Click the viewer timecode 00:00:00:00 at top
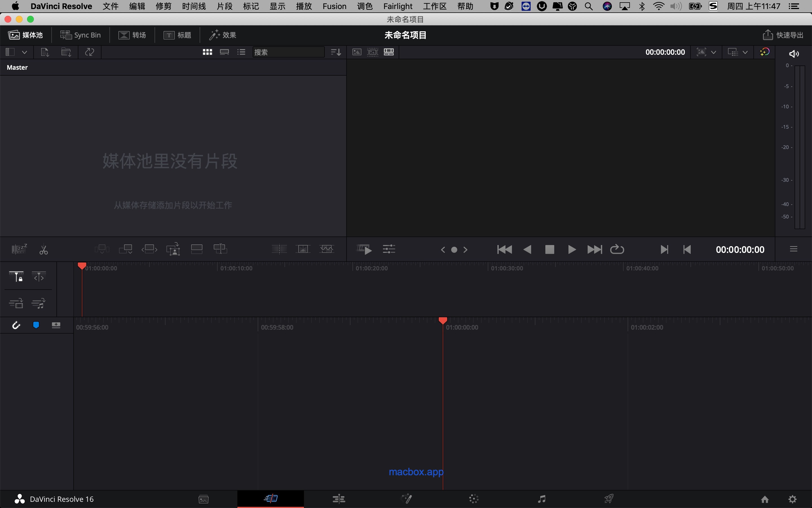The height and width of the screenshot is (508, 812). click(x=665, y=52)
